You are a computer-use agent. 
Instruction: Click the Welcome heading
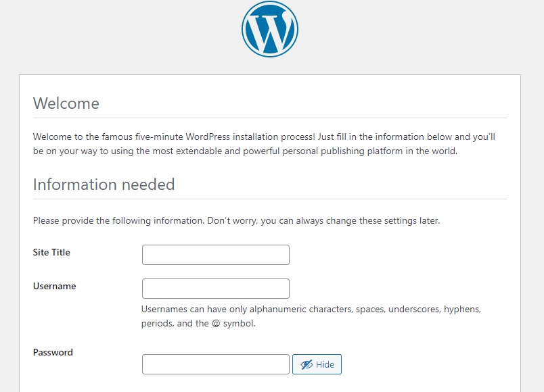coord(66,103)
